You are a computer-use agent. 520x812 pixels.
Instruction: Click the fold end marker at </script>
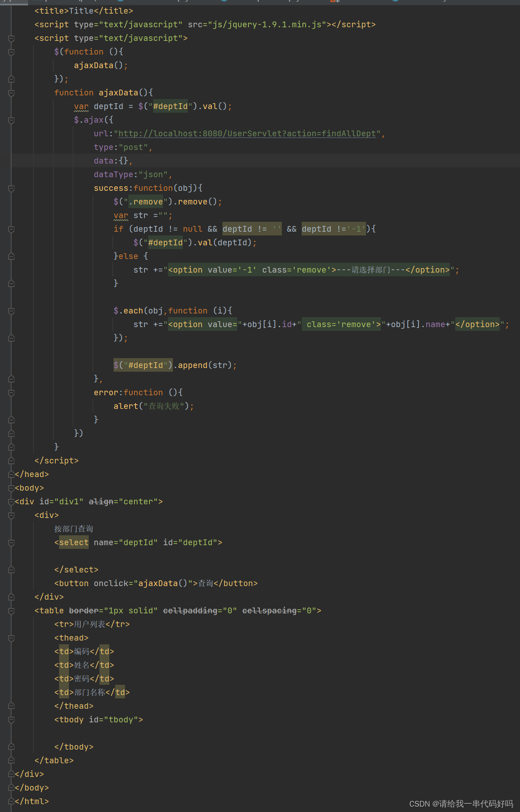pyautogui.click(x=12, y=461)
